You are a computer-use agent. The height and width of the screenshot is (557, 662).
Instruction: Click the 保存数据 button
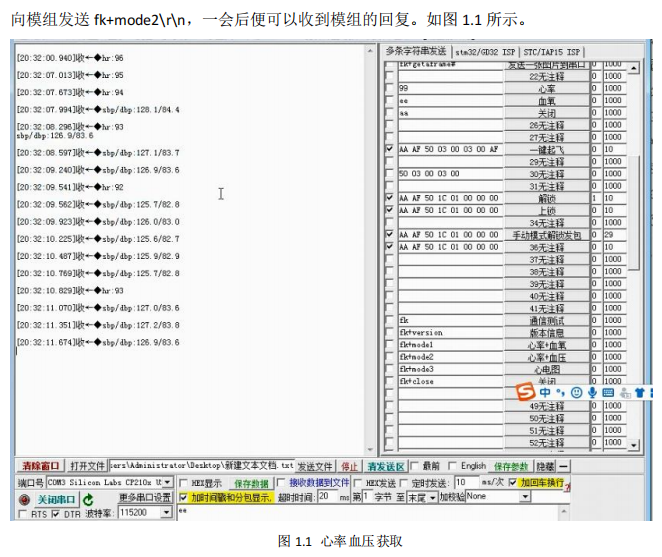(252, 483)
